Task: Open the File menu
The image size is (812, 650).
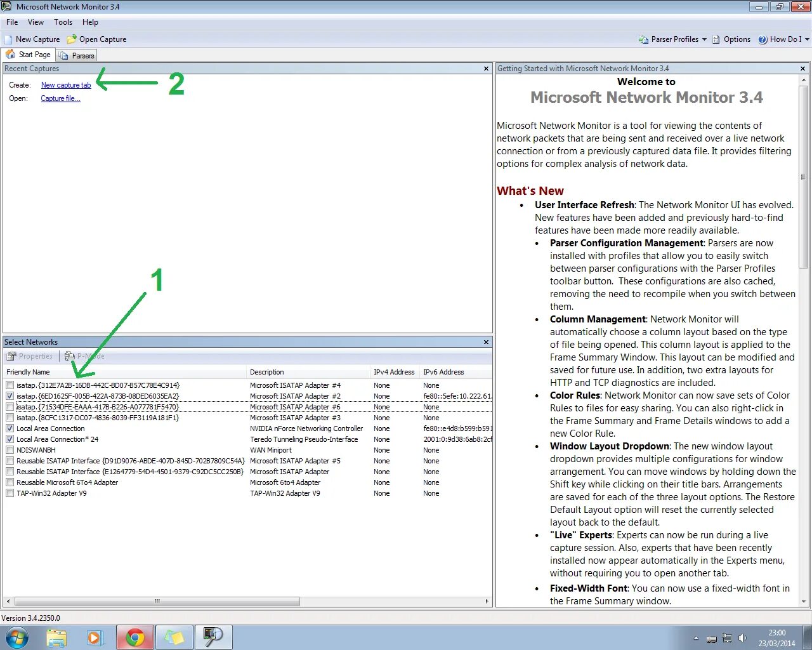Action: pyautogui.click(x=12, y=22)
